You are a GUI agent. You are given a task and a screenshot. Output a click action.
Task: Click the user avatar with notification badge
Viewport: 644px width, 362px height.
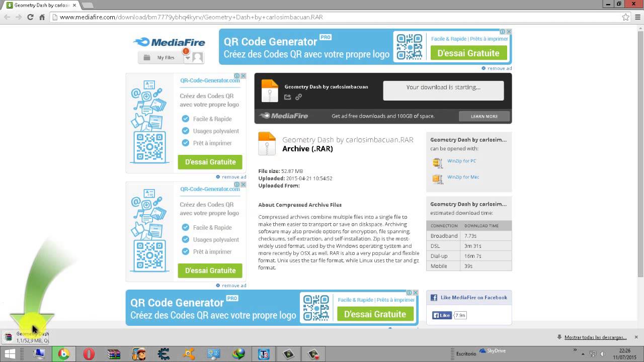[x=197, y=57]
